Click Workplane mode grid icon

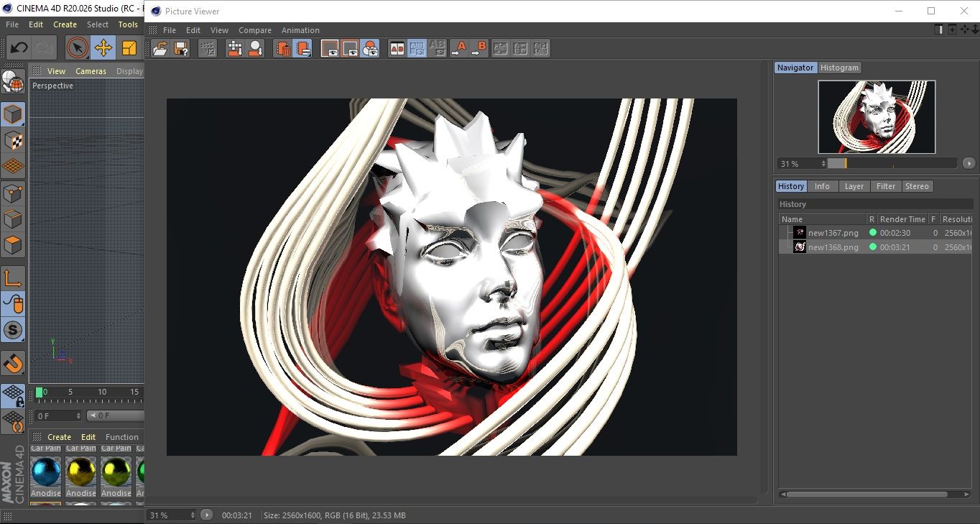pyautogui.click(x=13, y=167)
